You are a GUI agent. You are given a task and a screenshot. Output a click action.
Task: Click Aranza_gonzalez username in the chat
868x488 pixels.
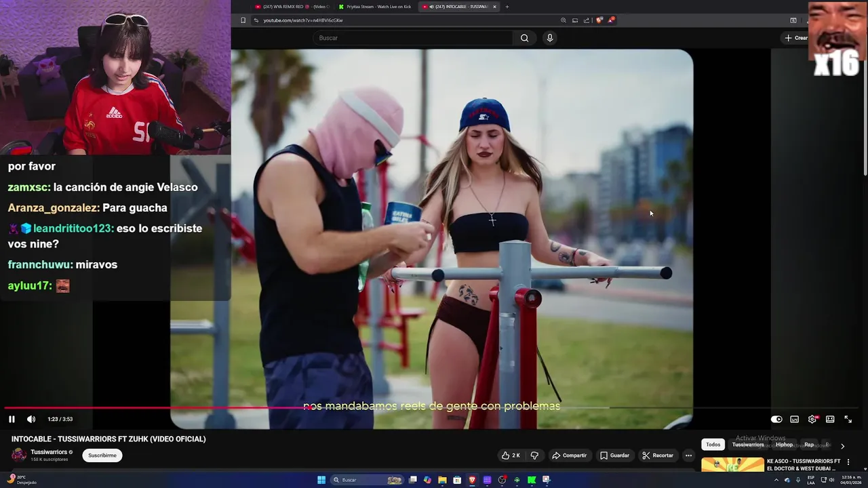coord(54,208)
